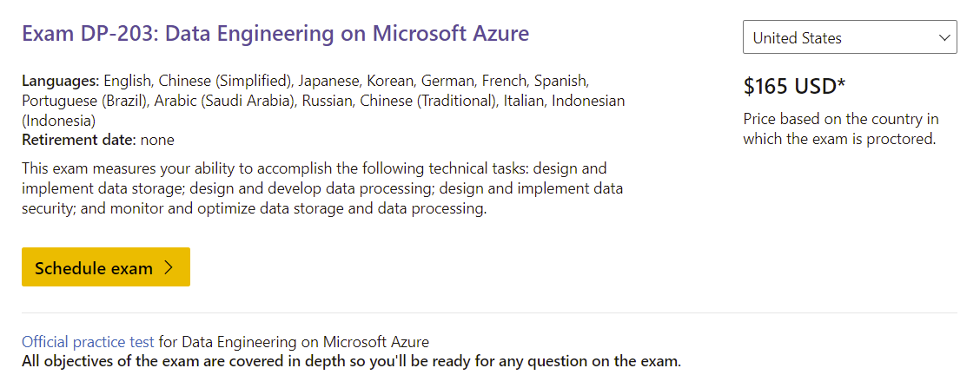Open the United States country dropdown
Viewport: 980px width, 388px height.
click(849, 37)
